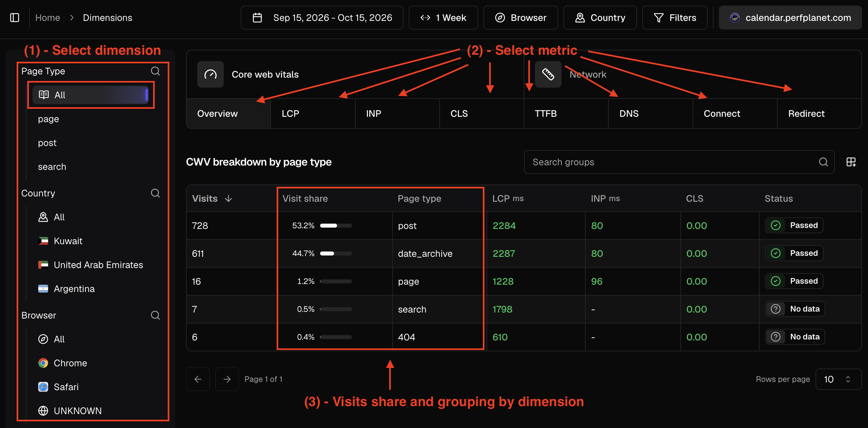Open the Filters menu
Image resolution: width=868 pixels, height=428 pixels.
tap(675, 18)
